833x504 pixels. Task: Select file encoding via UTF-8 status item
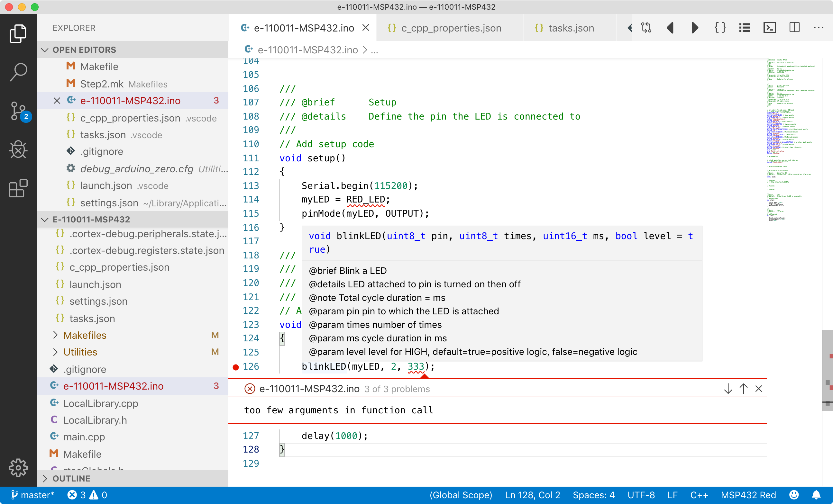(x=641, y=495)
